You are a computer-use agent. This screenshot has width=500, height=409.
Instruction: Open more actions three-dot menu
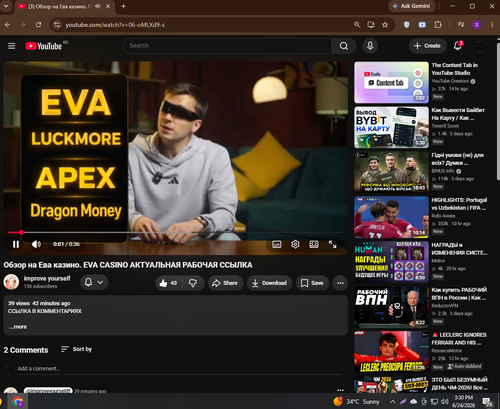pos(340,283)
